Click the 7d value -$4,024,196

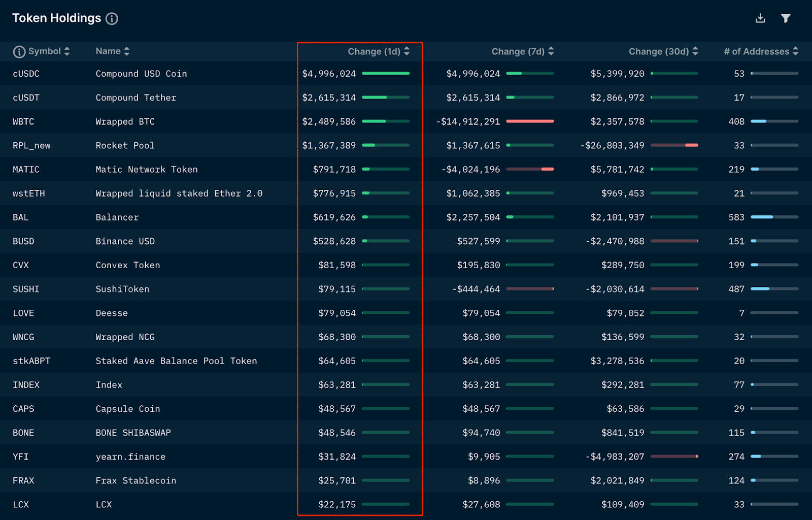[x=470, y=170]
